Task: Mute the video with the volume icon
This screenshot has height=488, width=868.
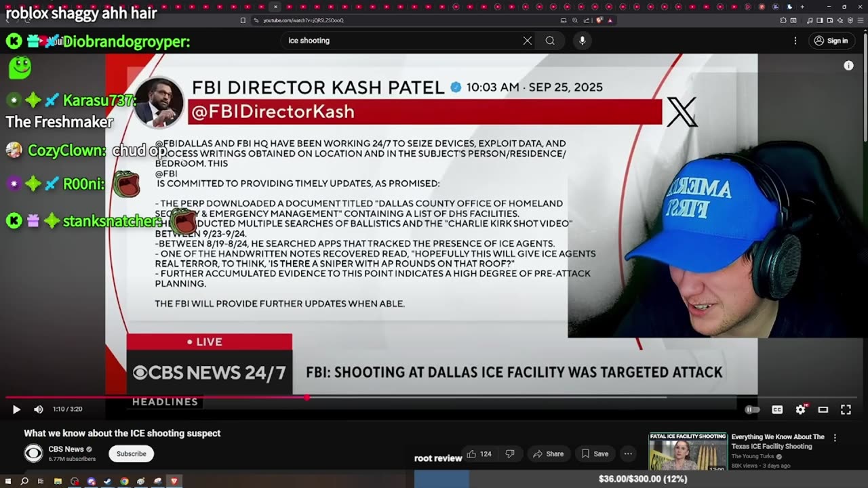Action: tap(39, 409)
